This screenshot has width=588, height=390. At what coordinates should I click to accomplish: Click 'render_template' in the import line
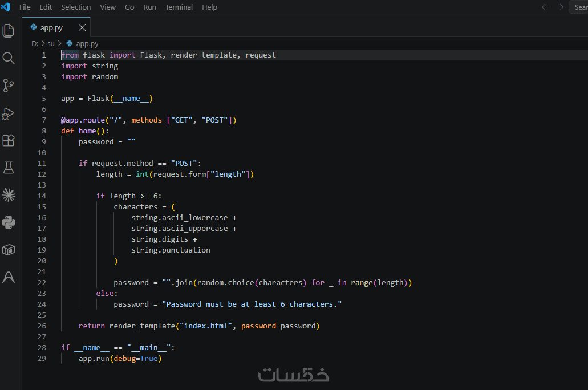[x=204, y=55]
